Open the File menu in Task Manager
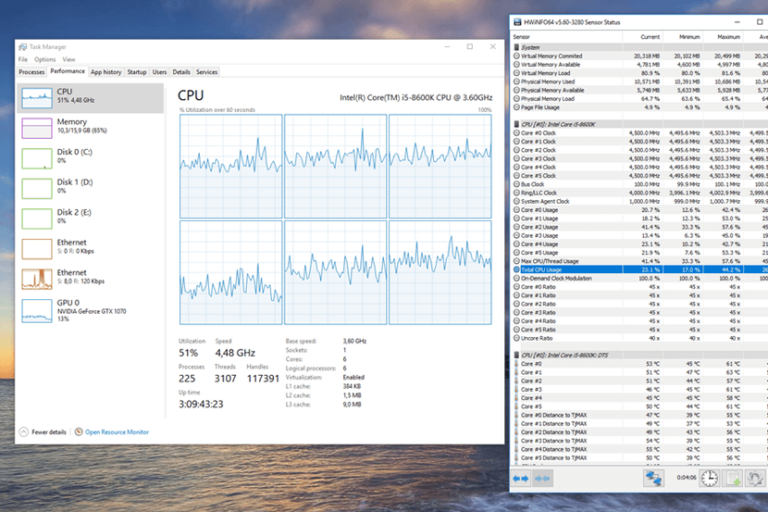Image resolution: width=768 pixels, height=512 pixels. [x=23, y=59]
